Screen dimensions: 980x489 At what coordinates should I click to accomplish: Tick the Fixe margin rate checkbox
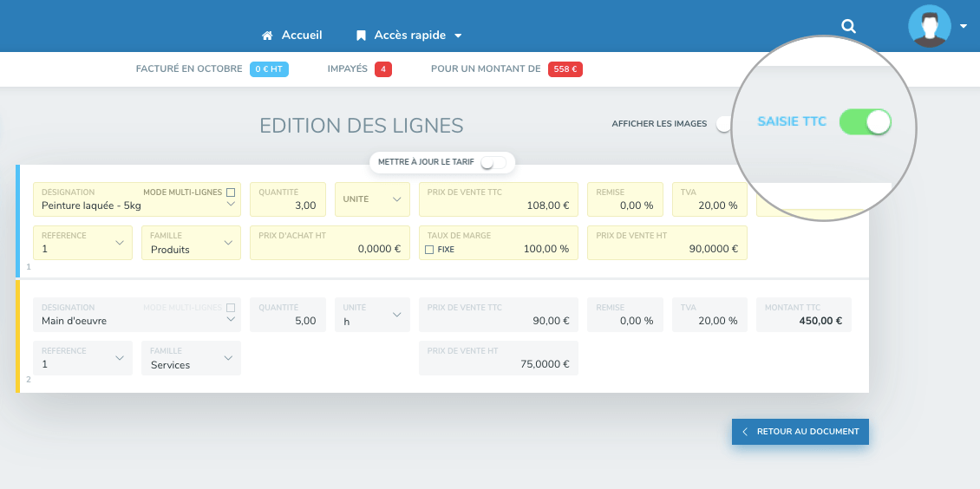(429, 250)
